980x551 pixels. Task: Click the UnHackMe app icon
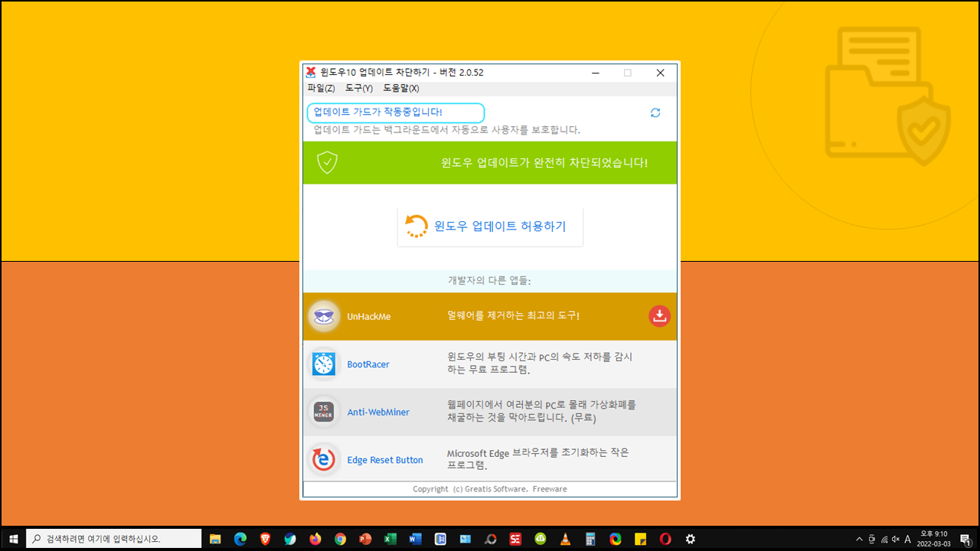pyautogui.click(x=324, y=316)
